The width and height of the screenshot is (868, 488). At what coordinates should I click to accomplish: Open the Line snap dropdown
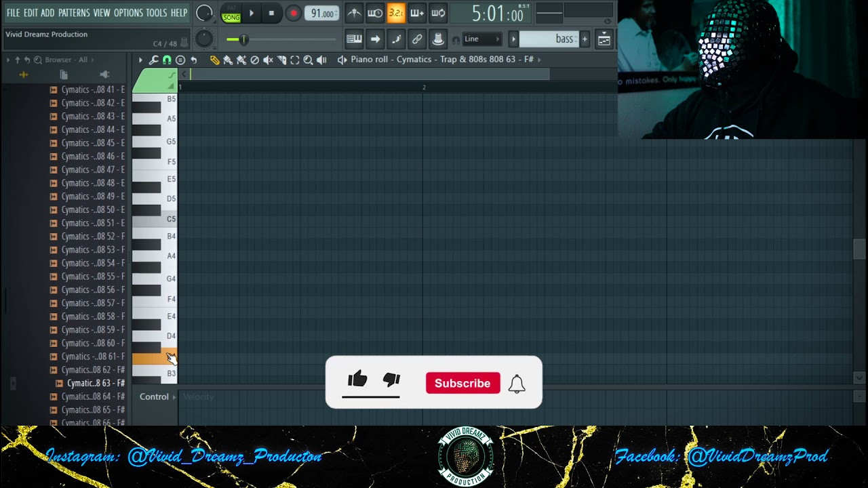tap(482, 39)
